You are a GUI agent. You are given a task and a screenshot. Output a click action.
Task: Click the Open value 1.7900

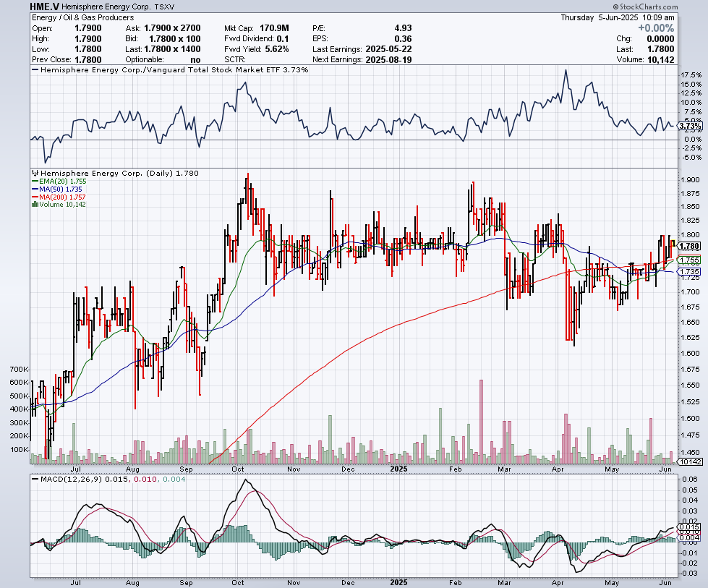pos(88,28)
